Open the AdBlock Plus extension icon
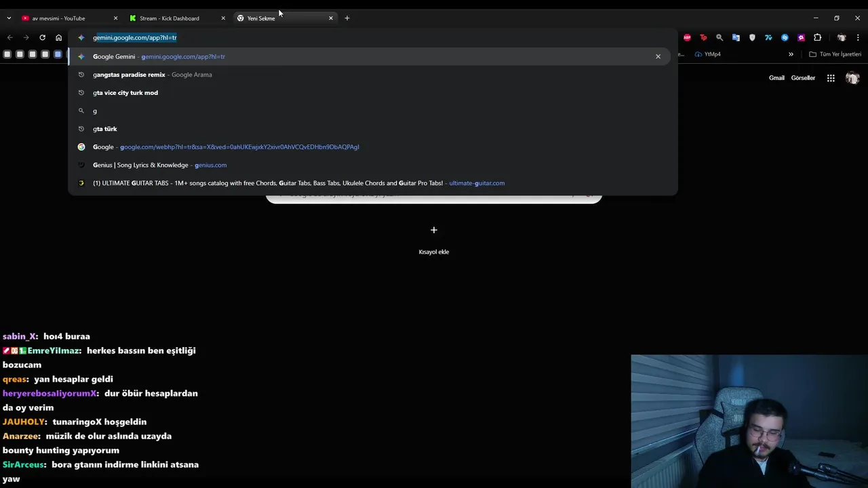 (687, 37)
